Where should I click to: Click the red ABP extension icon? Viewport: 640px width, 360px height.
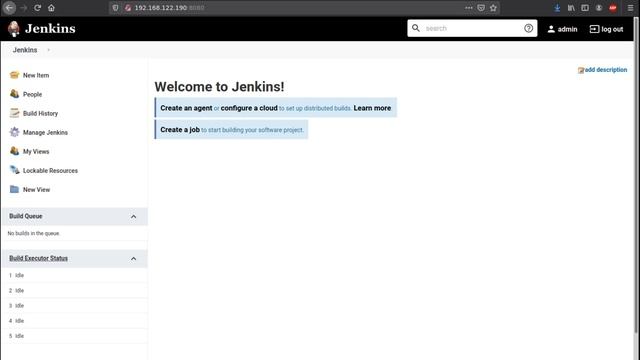pyautogui.click(x=613, y=8)
